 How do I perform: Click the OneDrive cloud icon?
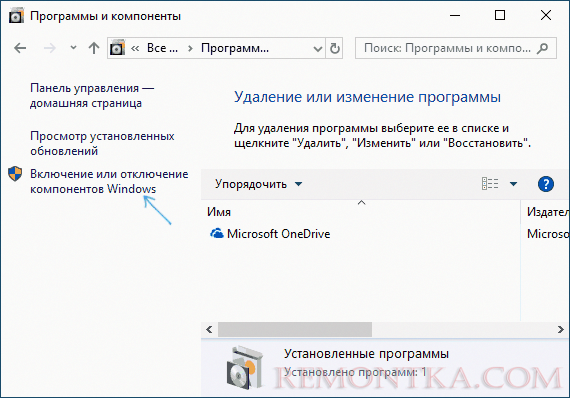tap(217, 234)
